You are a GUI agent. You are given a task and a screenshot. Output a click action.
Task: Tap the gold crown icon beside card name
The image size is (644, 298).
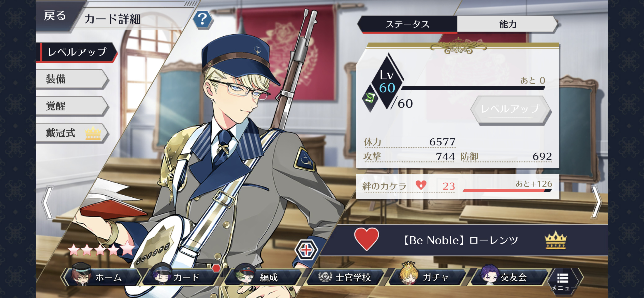[555, 240]
